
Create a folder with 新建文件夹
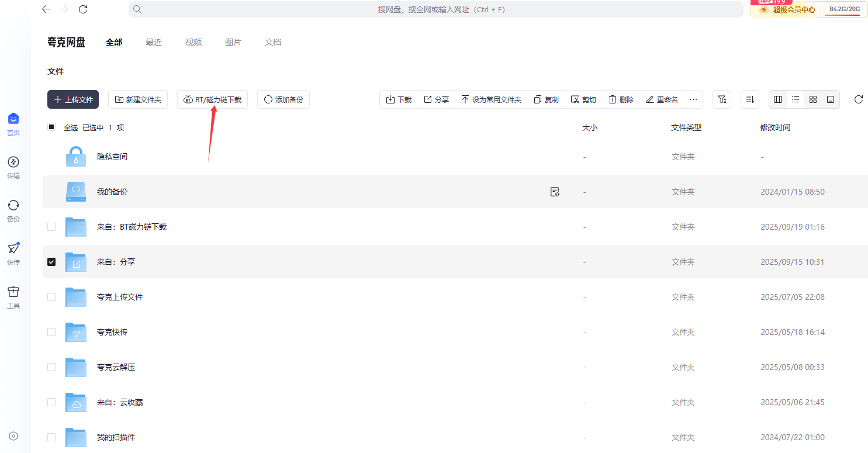[x=138, y=99]
